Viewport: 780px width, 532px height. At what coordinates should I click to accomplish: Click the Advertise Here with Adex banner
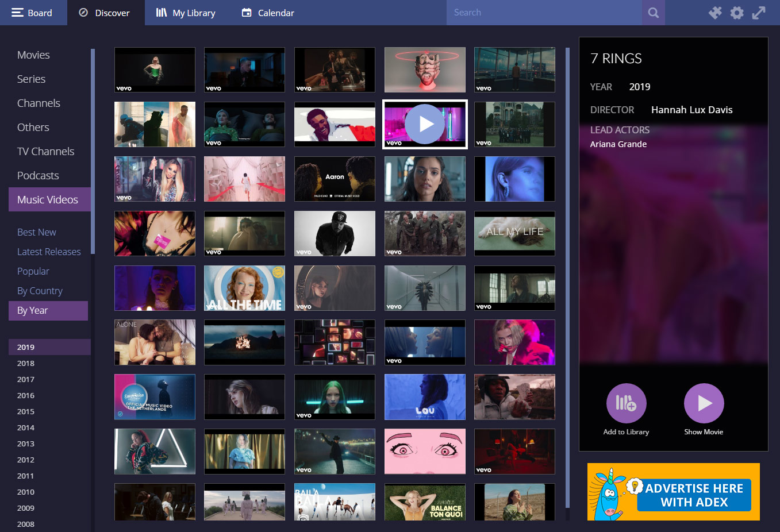tap(673, 492)
